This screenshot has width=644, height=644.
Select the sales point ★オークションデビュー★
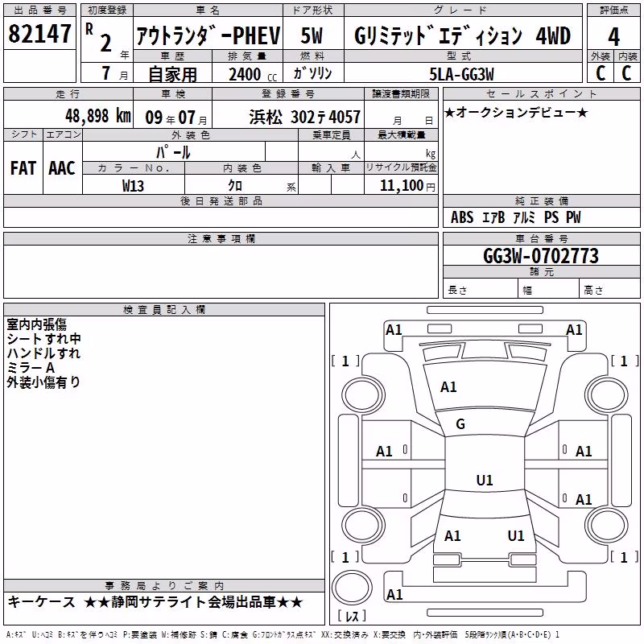point(516,113)
